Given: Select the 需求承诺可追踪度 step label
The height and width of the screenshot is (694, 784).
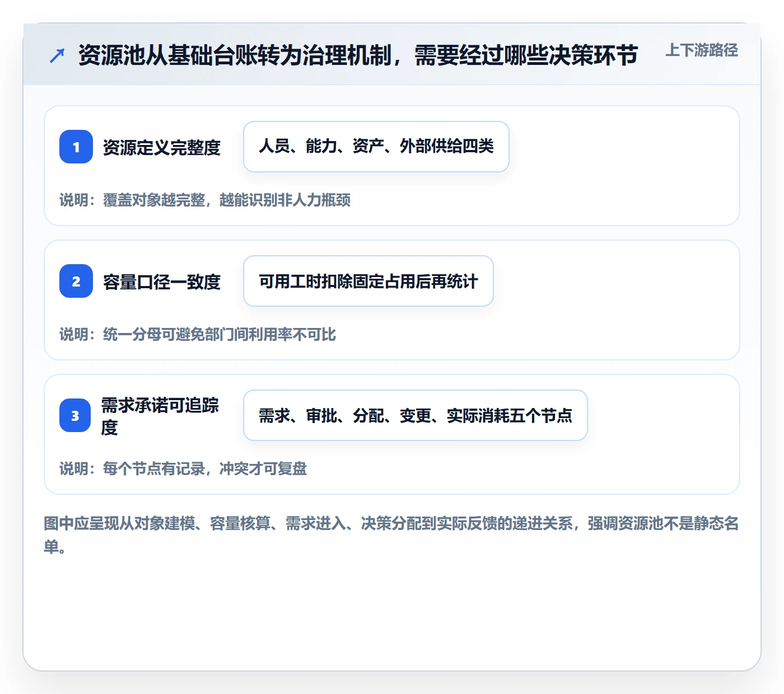Looking at the screenshot, I should pos(160,416).
